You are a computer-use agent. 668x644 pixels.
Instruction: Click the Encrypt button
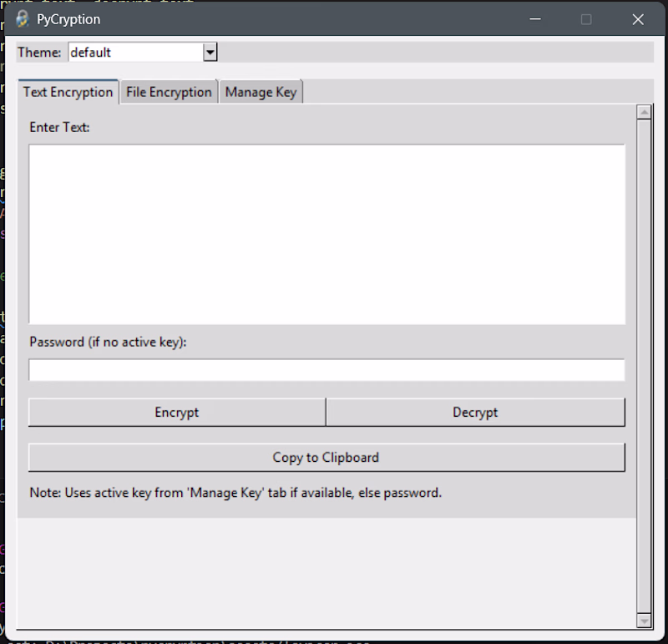pyautogui.click(x=177, y=412)
